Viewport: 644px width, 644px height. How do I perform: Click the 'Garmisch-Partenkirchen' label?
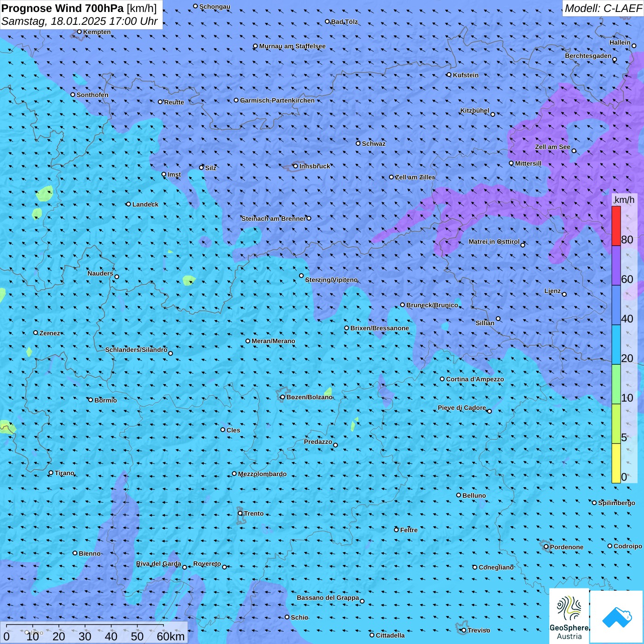point(277,100)
